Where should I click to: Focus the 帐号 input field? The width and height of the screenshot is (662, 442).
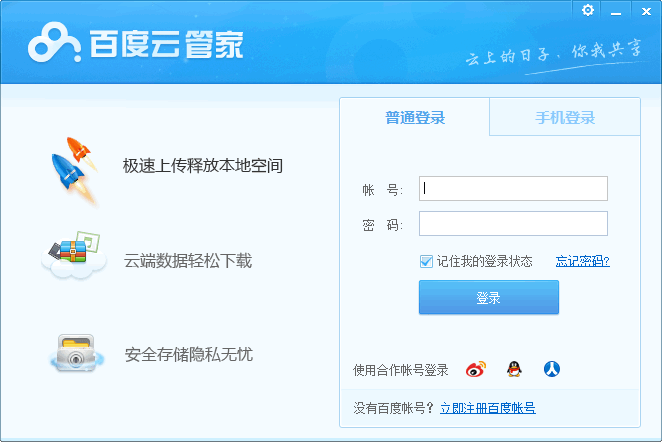pos(513,188)
